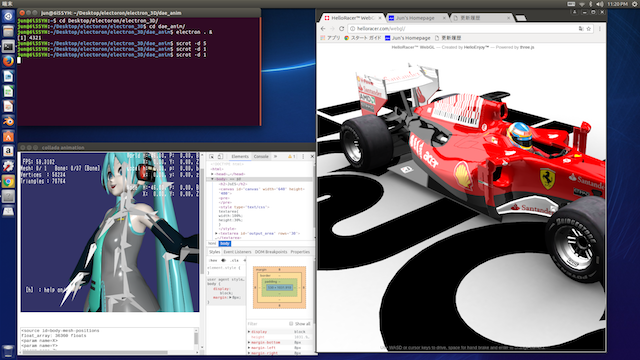Screen dimensions: 640x360
Task: Open the Wi-Fi network indicator
Action: tap(582, 4)
